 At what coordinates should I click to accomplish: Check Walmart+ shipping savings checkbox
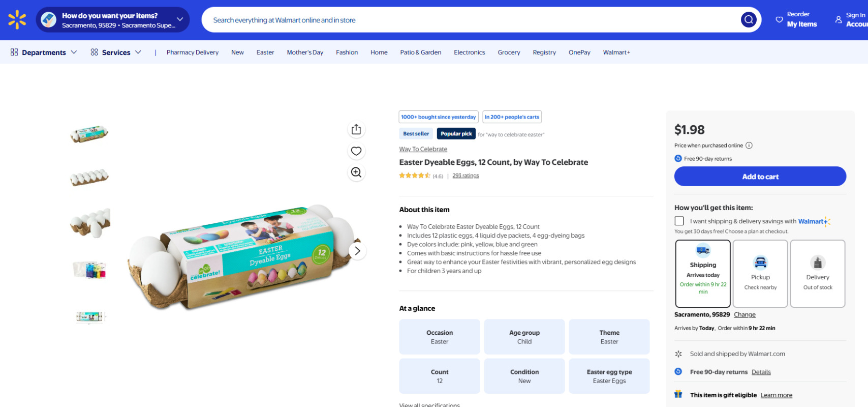(x=679, y=221)
